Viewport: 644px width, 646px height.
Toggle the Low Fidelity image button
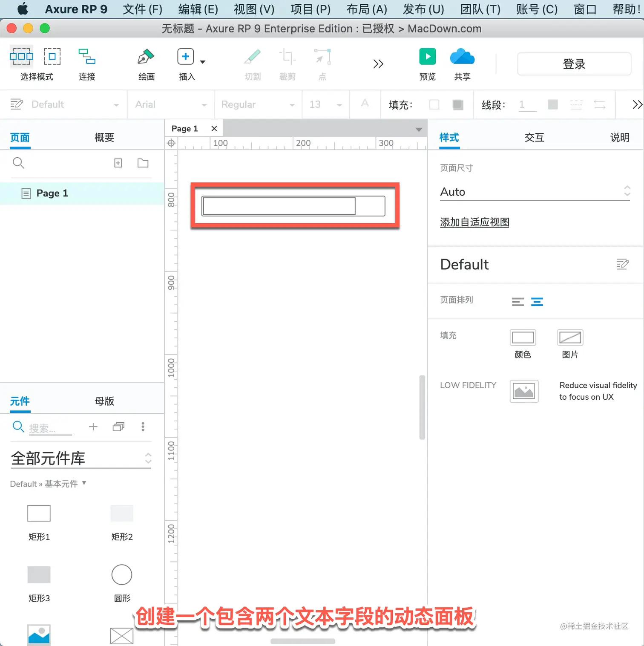coord(524,391)
